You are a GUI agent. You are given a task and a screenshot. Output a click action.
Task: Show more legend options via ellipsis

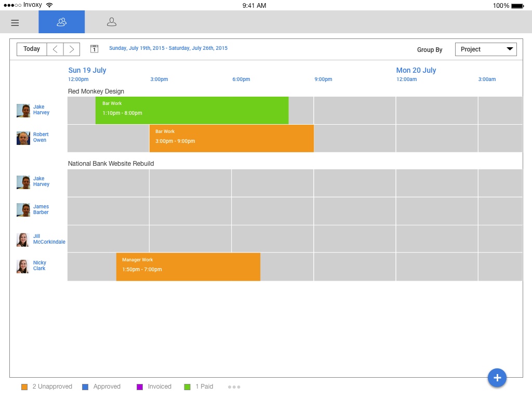[x=234, y=387]
